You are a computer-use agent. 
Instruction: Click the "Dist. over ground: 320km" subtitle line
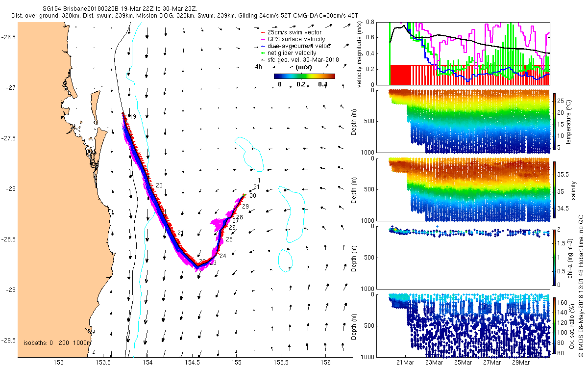pyautogui.click(x=47, y=16)
